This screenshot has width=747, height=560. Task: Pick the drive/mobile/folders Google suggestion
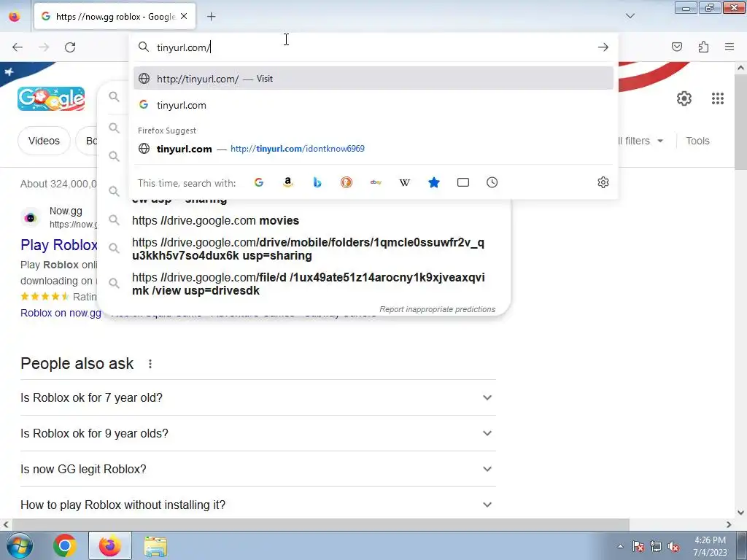[305, 249]
